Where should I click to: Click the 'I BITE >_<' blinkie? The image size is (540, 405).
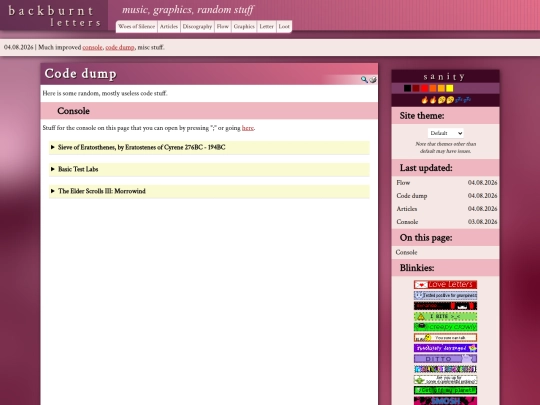click(x=445, y=316)
